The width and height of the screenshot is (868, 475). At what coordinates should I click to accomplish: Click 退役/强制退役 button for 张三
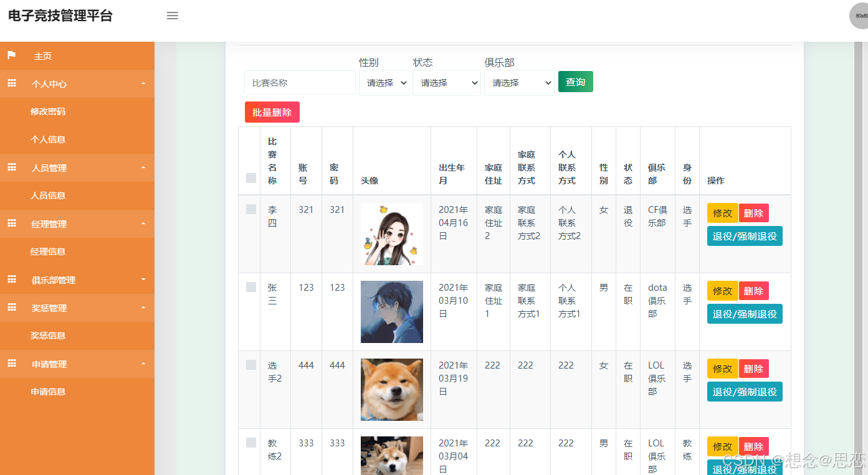click(745, 314)
